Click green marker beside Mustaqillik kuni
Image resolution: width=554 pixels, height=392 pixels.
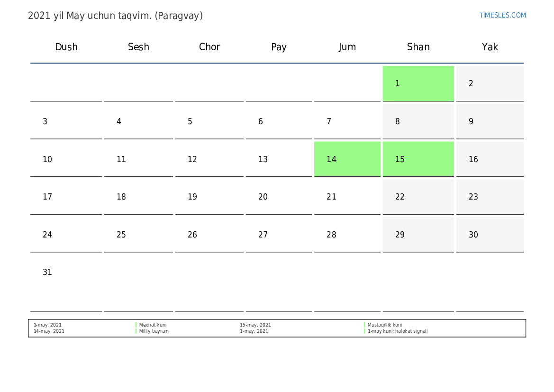pyautogui.click(x=364, y=325)
